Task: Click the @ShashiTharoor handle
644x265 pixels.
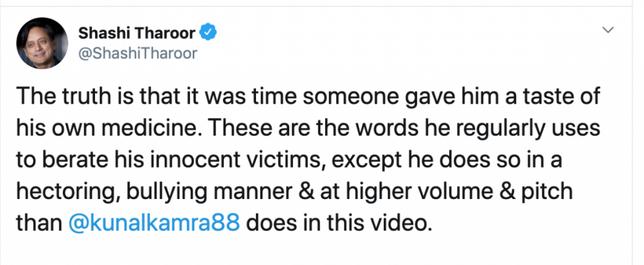Action: point(138,53)
